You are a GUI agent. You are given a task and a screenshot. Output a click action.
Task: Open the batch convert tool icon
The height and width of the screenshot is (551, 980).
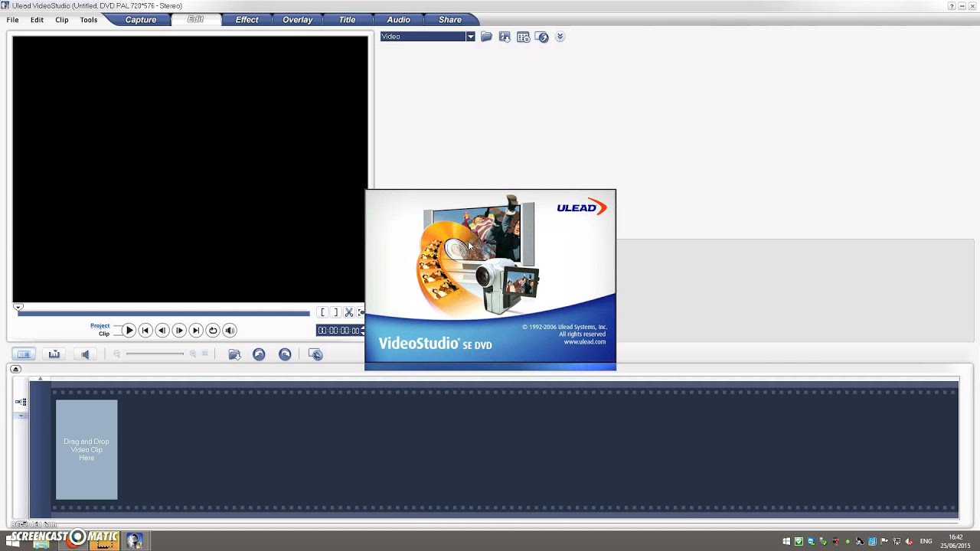pos(315,354)
